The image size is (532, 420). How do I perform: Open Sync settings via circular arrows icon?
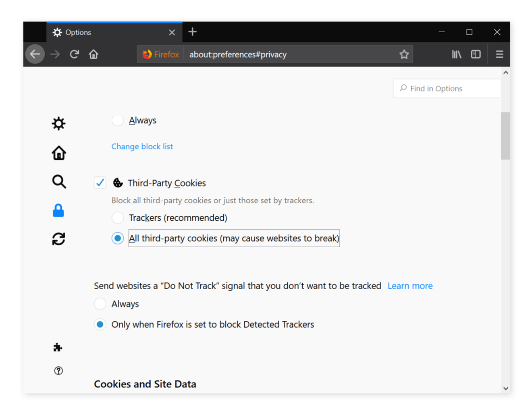58,238
